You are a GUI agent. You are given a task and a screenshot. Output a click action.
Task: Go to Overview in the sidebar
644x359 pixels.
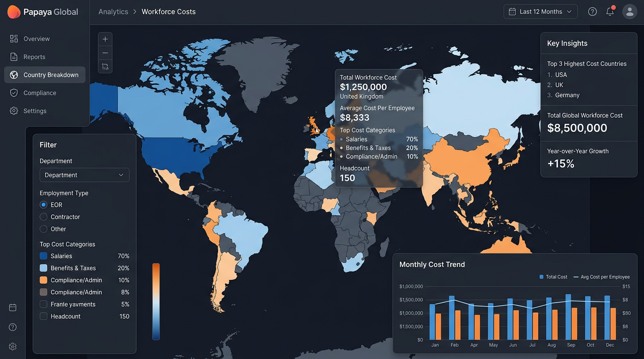[x=44, y=39]
